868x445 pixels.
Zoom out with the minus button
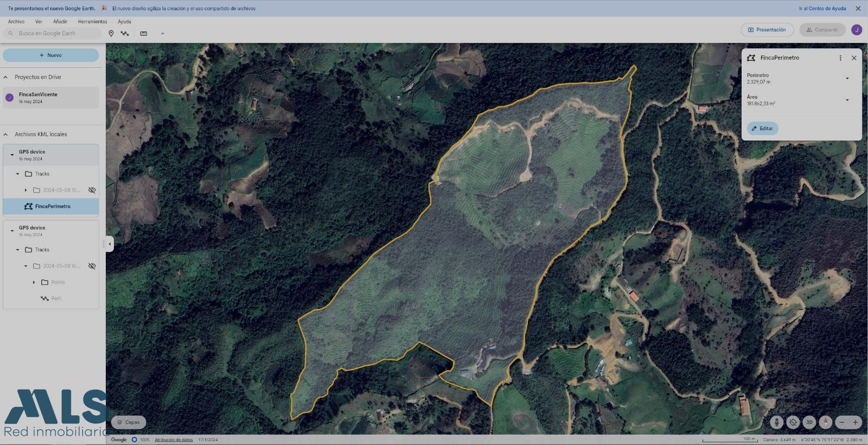pyautogui.click(x=842, y=422)
